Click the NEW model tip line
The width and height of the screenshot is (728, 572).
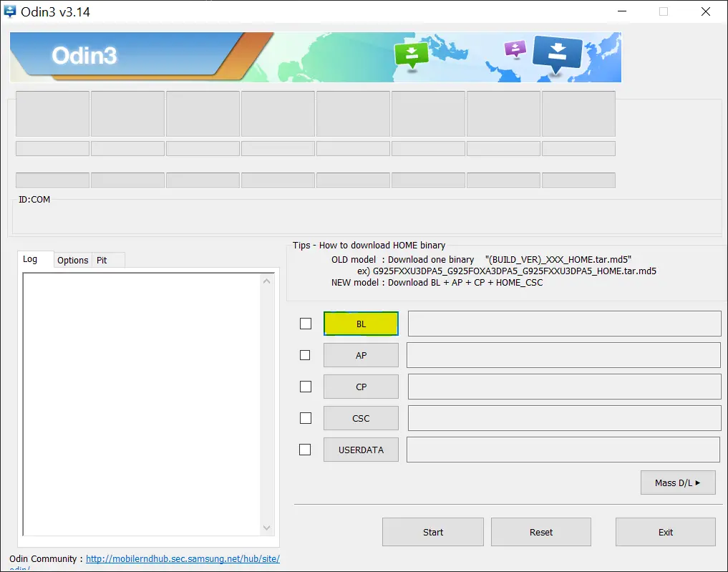pyautogui.click(x=437, y=282)
